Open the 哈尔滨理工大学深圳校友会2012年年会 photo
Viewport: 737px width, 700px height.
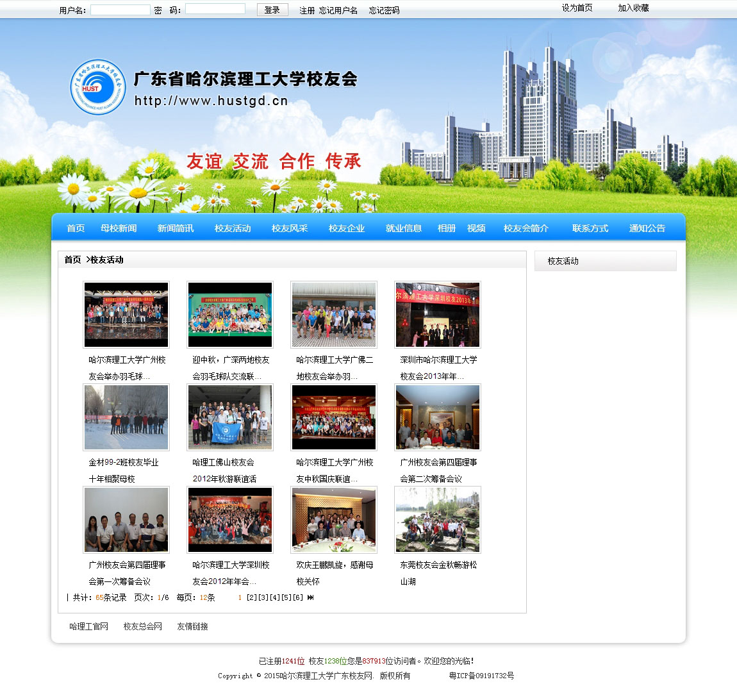click(x=230, y=519)
